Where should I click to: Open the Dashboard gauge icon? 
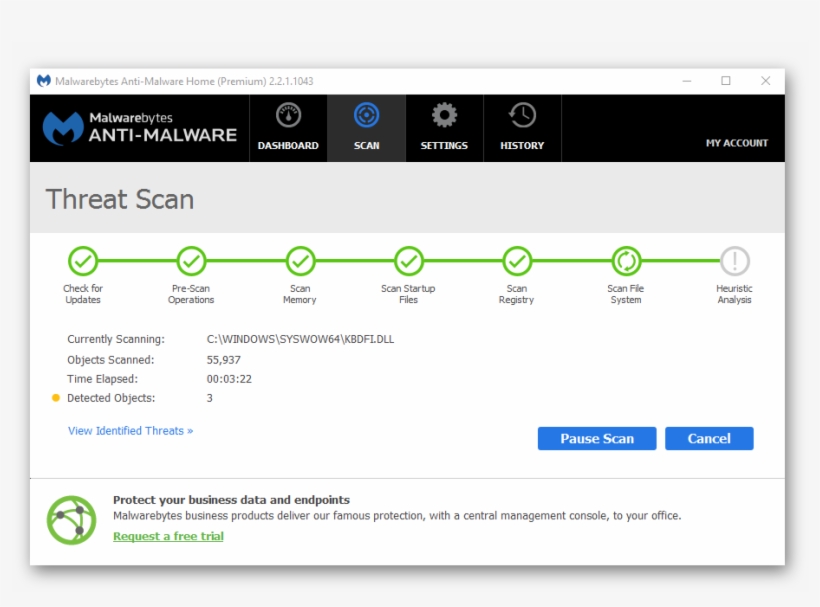288,115
